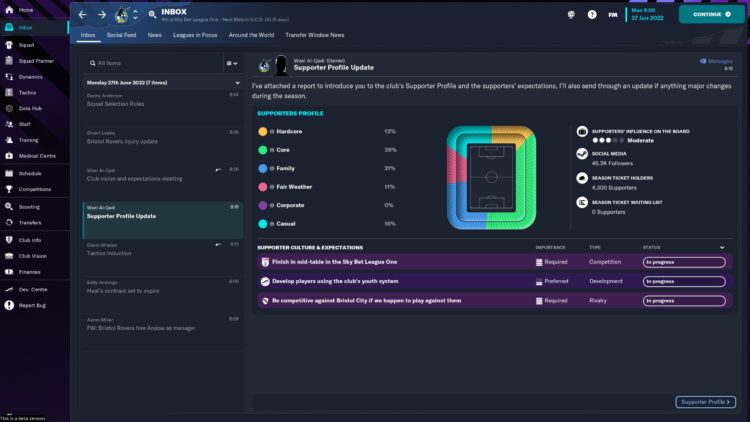Screen dimensions: 750x422
Task: Open the Transfer Window News tab
Action: [x=315, y=34]
